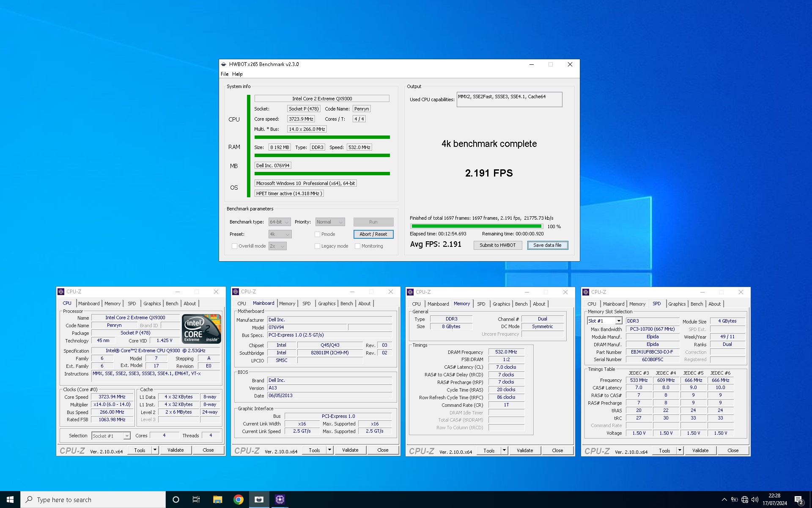The width and height of the screenshot is (812, 508).
Task: Open the Benchmark type 64-bit dropdown
Action: coord(280,222)
